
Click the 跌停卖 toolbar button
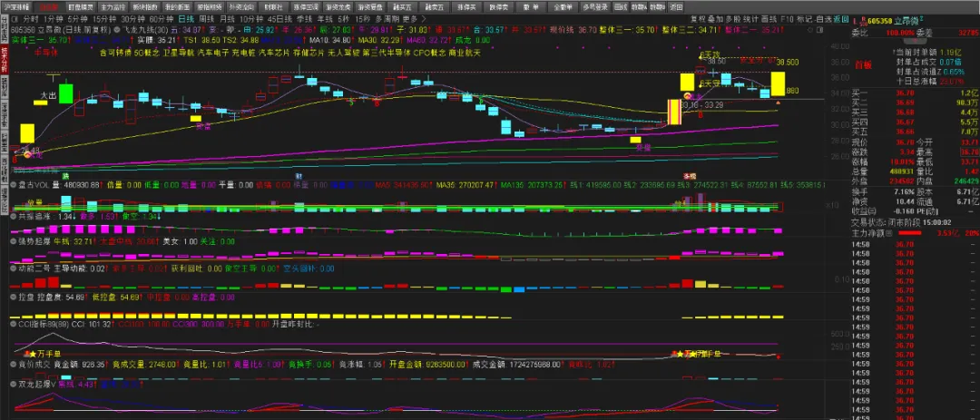point(501,7)
